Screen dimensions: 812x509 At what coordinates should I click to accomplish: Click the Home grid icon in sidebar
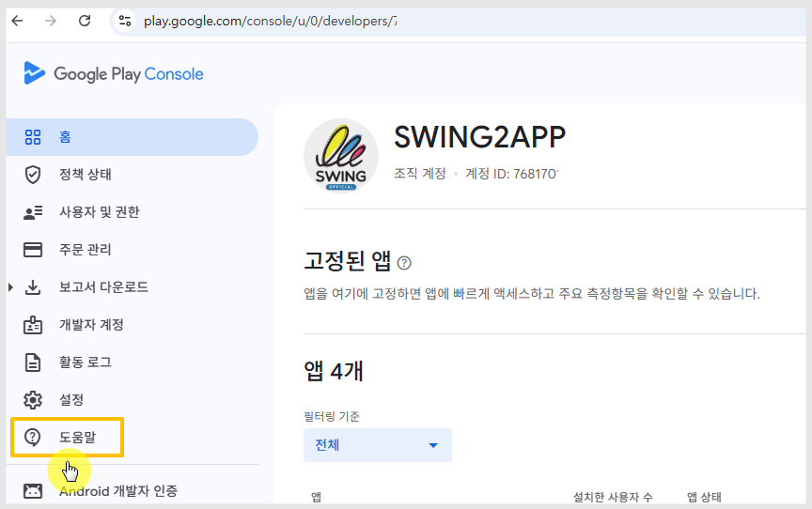pos(33,137)
